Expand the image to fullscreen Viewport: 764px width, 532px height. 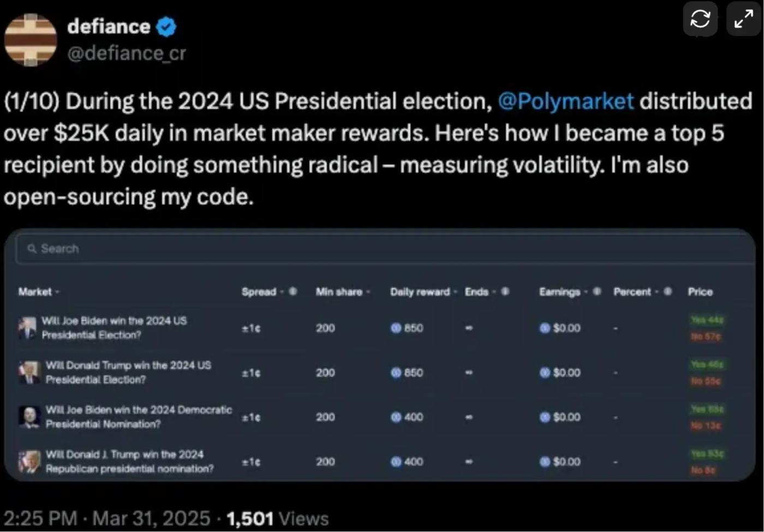[743, 19]
